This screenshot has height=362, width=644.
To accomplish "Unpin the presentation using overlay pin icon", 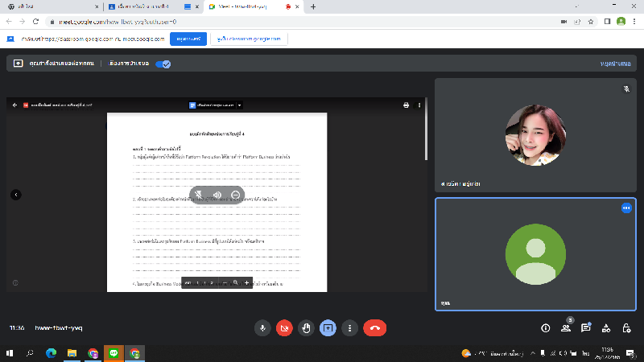I will [x=199, y=195].
